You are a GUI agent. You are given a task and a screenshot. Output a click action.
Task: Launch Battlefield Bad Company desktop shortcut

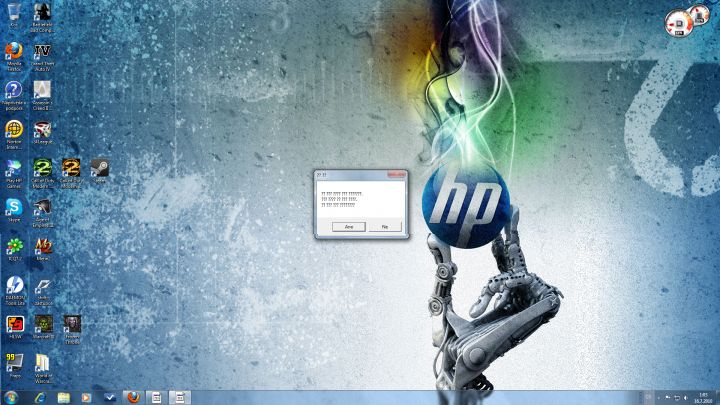tap(42, 17)
